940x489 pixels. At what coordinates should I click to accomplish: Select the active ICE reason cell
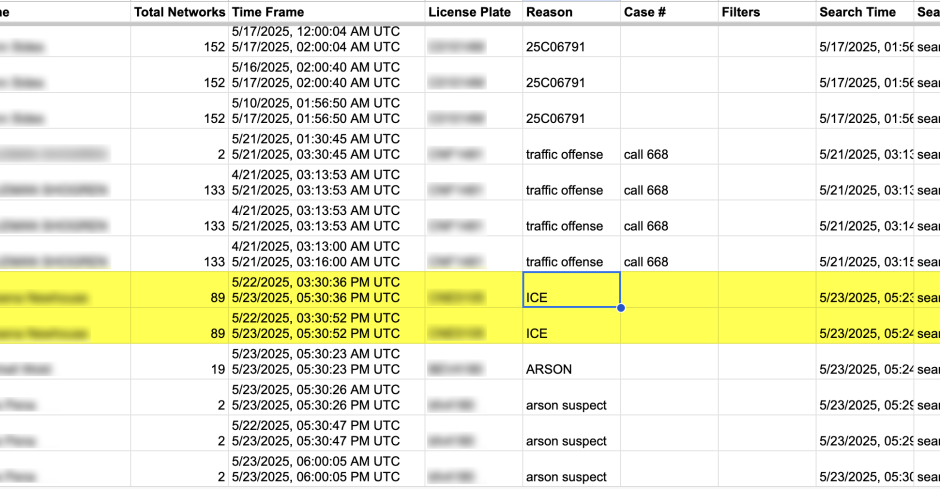coord(571,290)
